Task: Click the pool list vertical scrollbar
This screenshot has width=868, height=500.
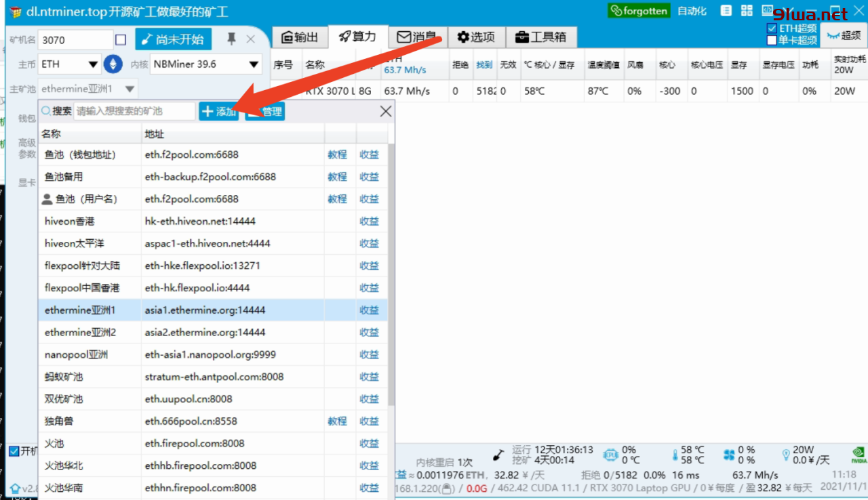Action: 391,274
